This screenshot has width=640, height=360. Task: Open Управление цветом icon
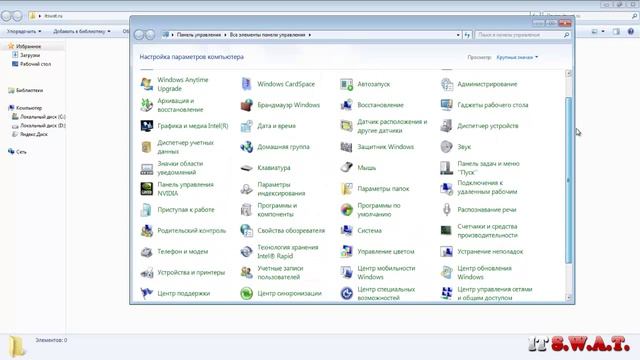347,251
